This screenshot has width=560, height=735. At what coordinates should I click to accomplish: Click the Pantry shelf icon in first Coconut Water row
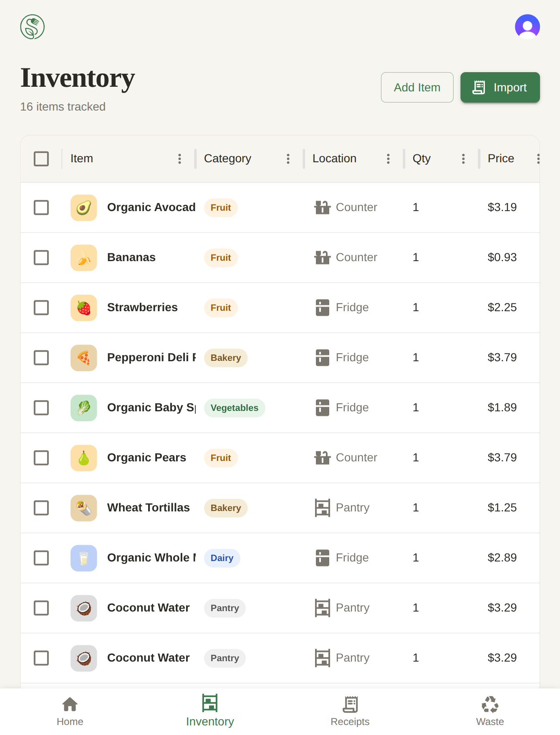[x=323, y=608]
